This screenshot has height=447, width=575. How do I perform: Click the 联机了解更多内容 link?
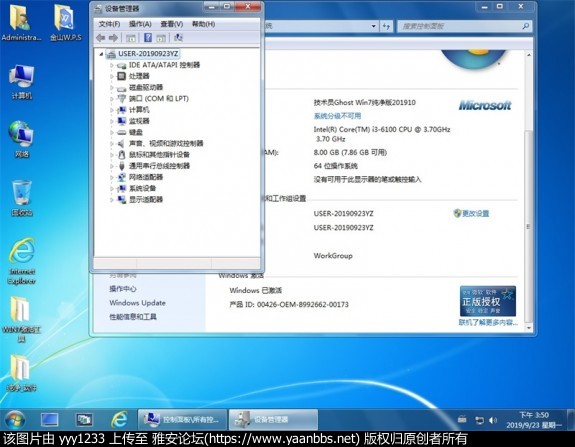click(x=488, y=322)
